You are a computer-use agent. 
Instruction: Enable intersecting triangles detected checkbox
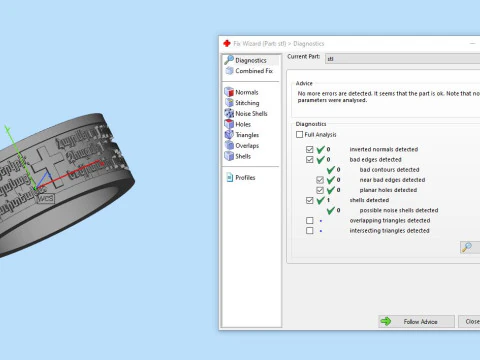point(310,230)
